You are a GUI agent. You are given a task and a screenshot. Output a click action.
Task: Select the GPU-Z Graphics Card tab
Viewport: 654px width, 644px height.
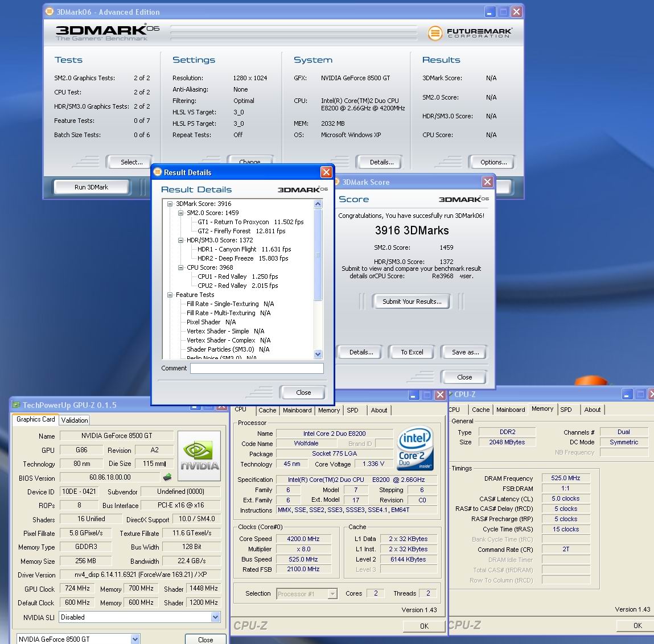(35, 419)
